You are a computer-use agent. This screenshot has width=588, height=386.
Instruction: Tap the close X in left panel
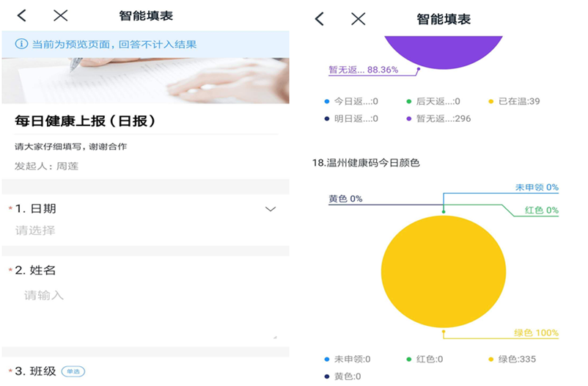[x=61, y=15]
